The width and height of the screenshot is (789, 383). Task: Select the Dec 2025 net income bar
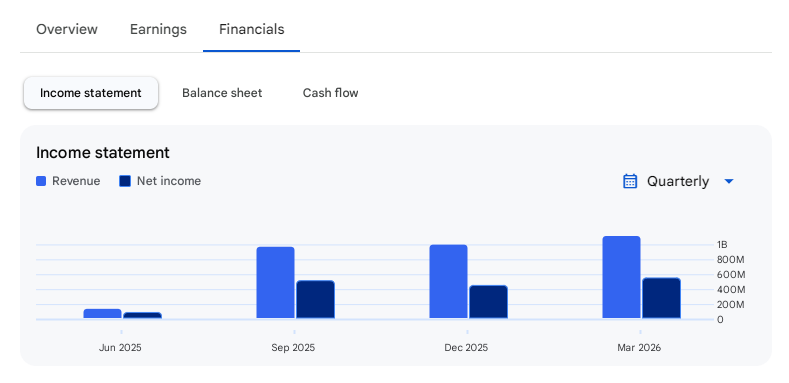click(489, 302)
